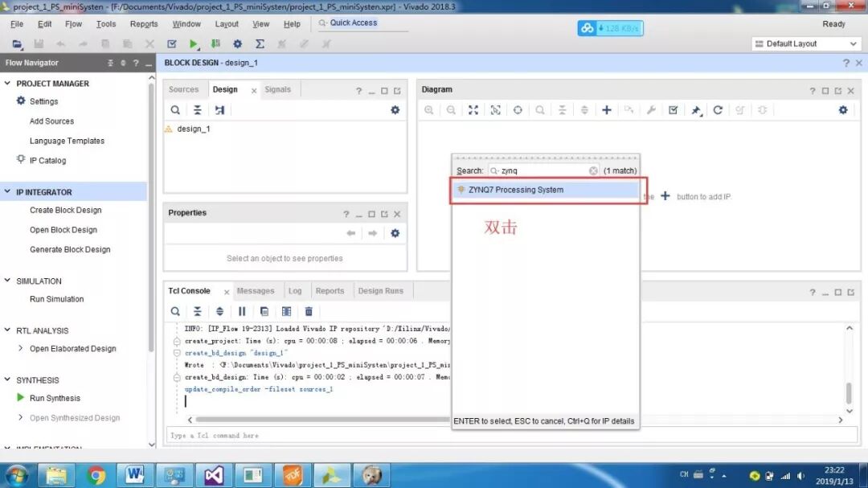Collapse the RTL ANALYSIS section
The height and width of the screenshot is (488, 868).
click(x=7, y=330)
